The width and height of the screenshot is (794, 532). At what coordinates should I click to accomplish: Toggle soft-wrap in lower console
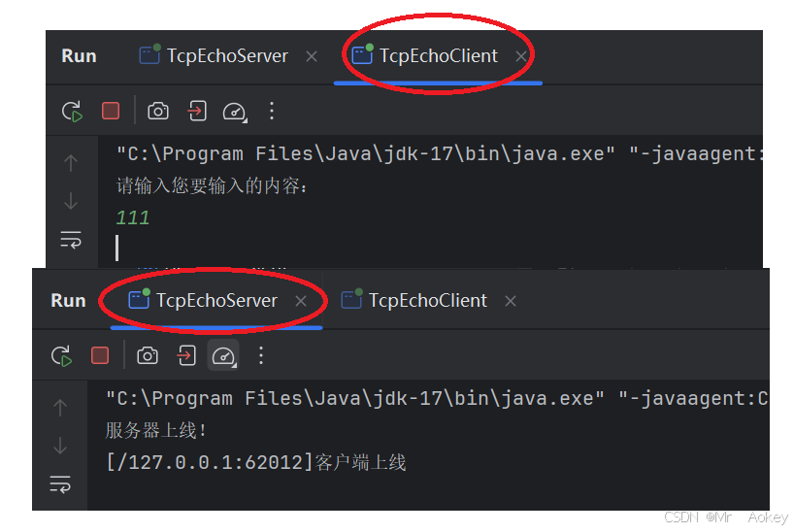pos(60,484)
